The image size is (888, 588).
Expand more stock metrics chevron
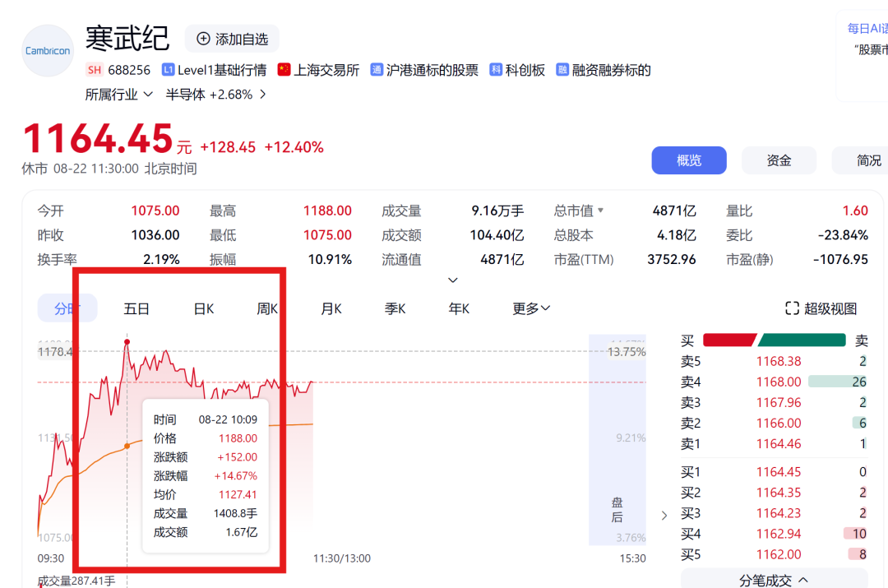(x=452, y=280)
